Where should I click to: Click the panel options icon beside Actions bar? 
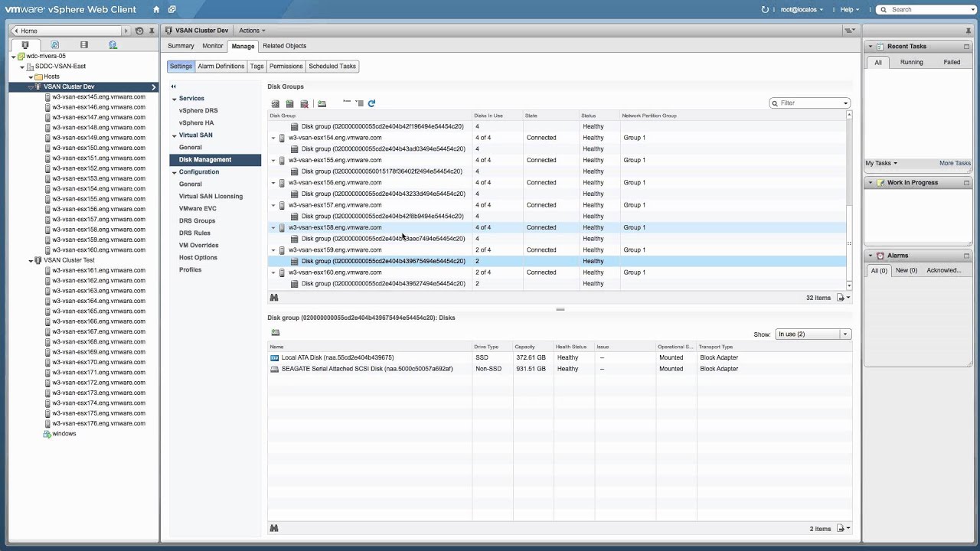(849, 31)
